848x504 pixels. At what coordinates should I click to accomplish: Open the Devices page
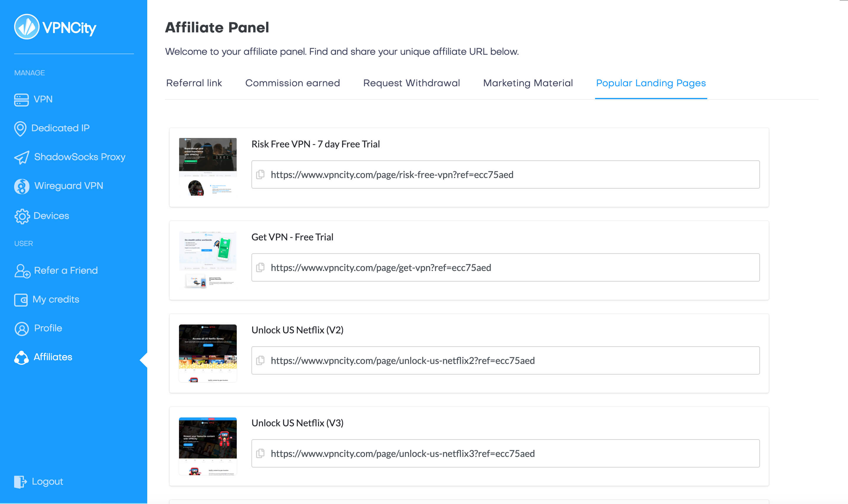click(x=51, y=216)
